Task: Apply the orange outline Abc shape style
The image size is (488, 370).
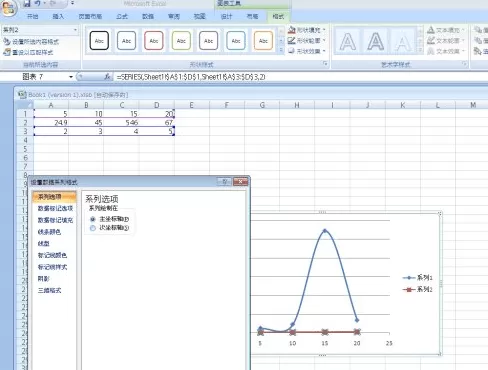Action: [263, 41]
